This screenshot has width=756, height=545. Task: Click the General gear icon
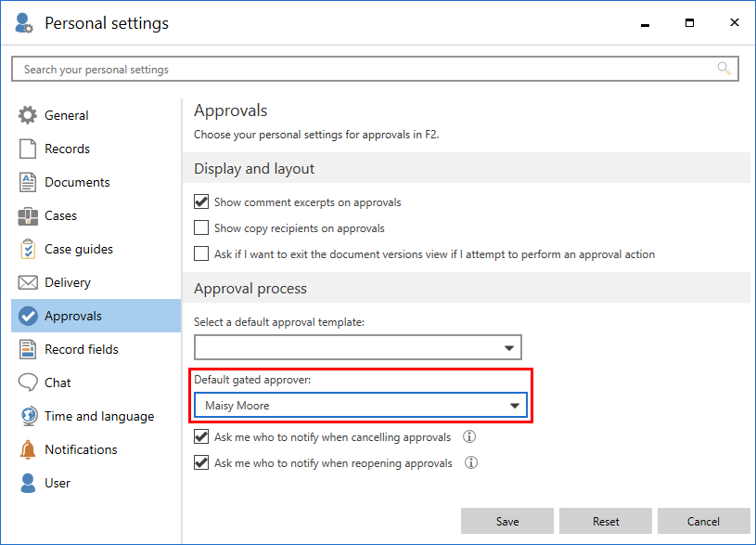tap(28, 115)
